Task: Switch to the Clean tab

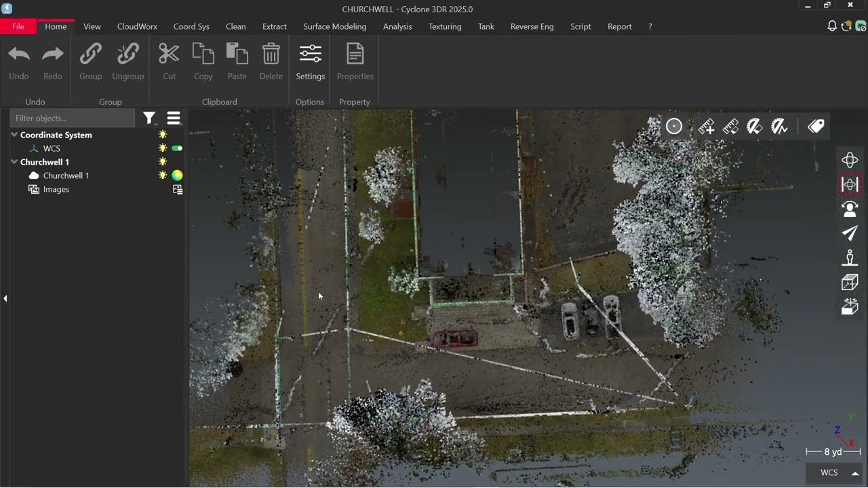Action: (x=236, y=26)
